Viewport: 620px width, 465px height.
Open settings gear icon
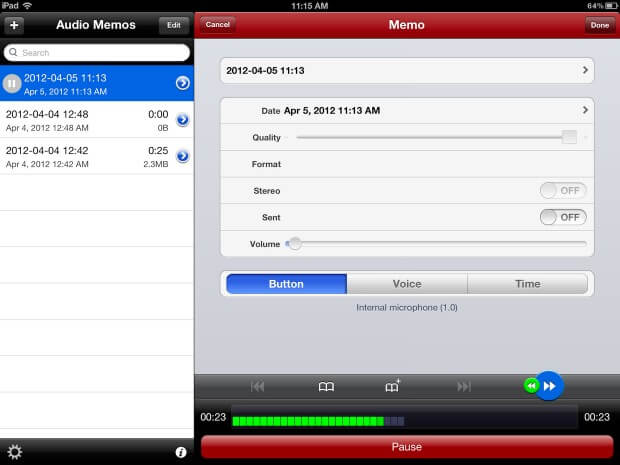[15, 452]
